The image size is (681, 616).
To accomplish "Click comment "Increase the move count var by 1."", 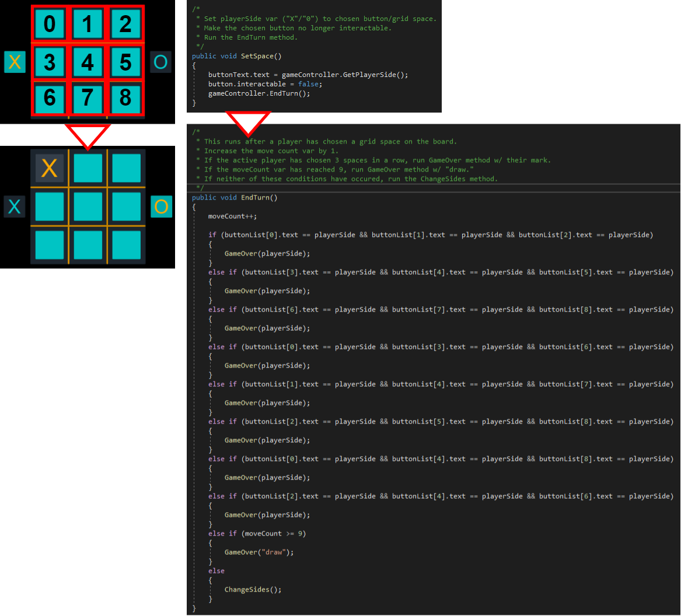I will tap(271, 150).
